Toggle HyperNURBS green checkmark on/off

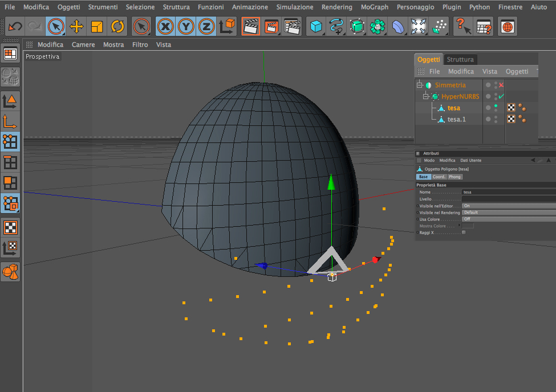501,96
